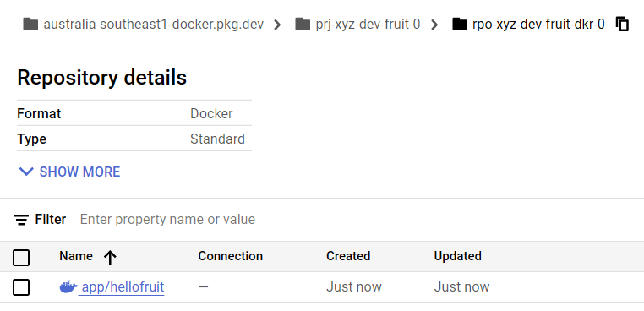Click the breadcrumb chevron after prj-xyz-dev-fruit-0

(x=434, y=25)
